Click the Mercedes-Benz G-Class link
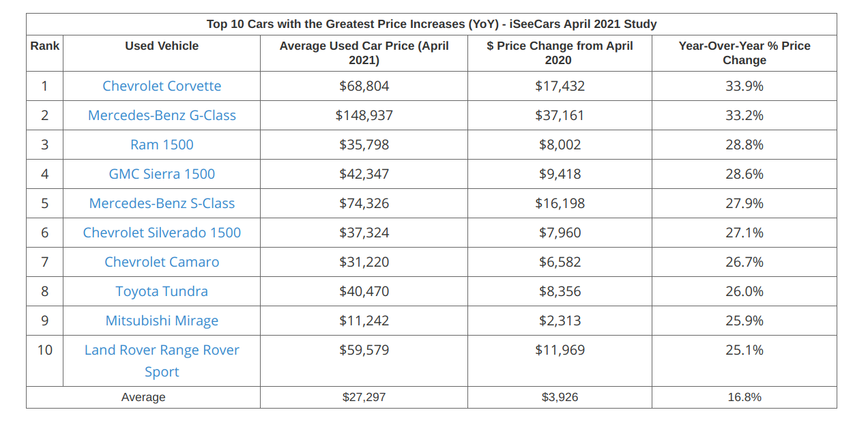 (x=162, y=115)
